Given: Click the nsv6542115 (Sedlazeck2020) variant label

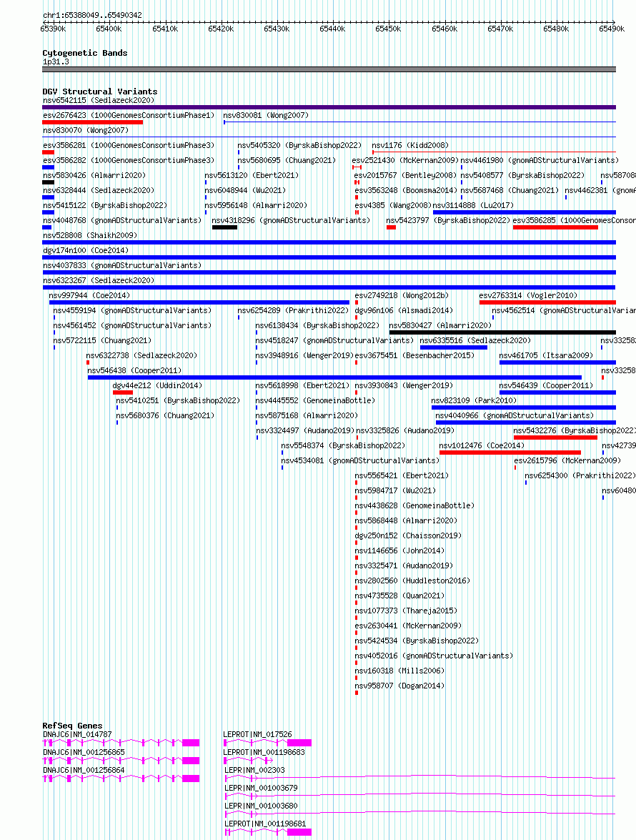Looking at the screenshot, I should tap(99, 100).
